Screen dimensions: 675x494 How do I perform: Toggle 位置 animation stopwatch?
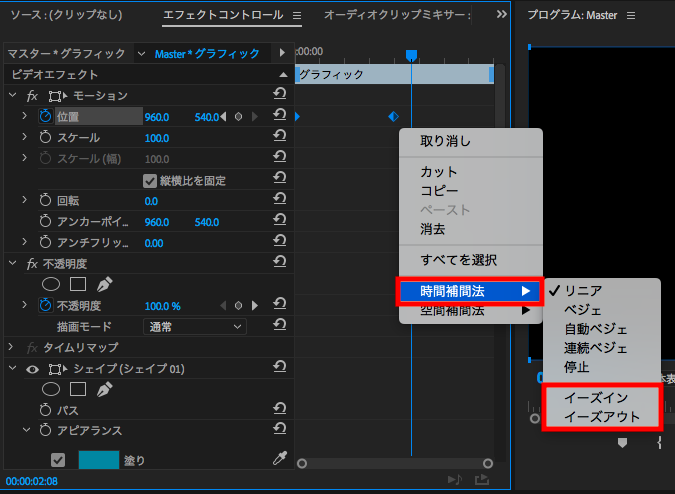click(45, 116)
